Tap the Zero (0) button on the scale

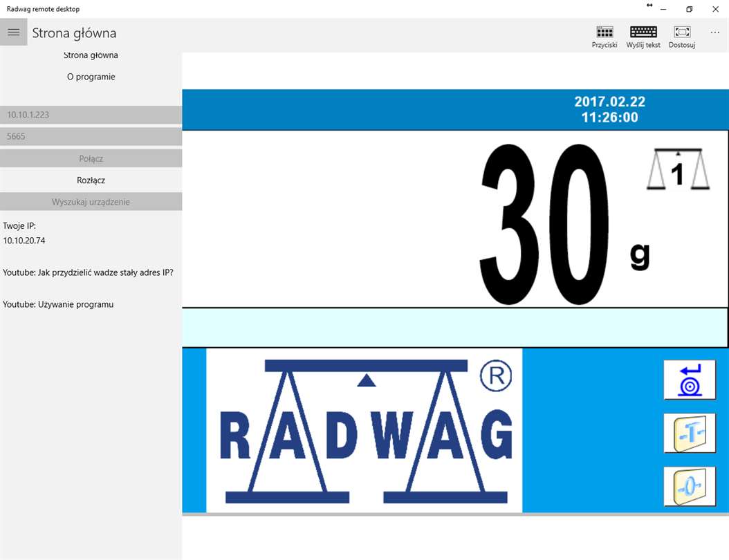[690, 486]
